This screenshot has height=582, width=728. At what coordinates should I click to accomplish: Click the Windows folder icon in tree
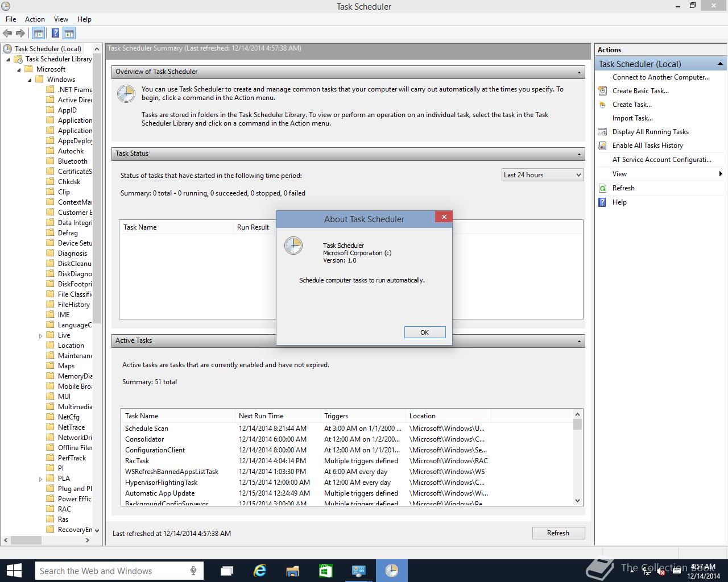[x=39, y=80]
